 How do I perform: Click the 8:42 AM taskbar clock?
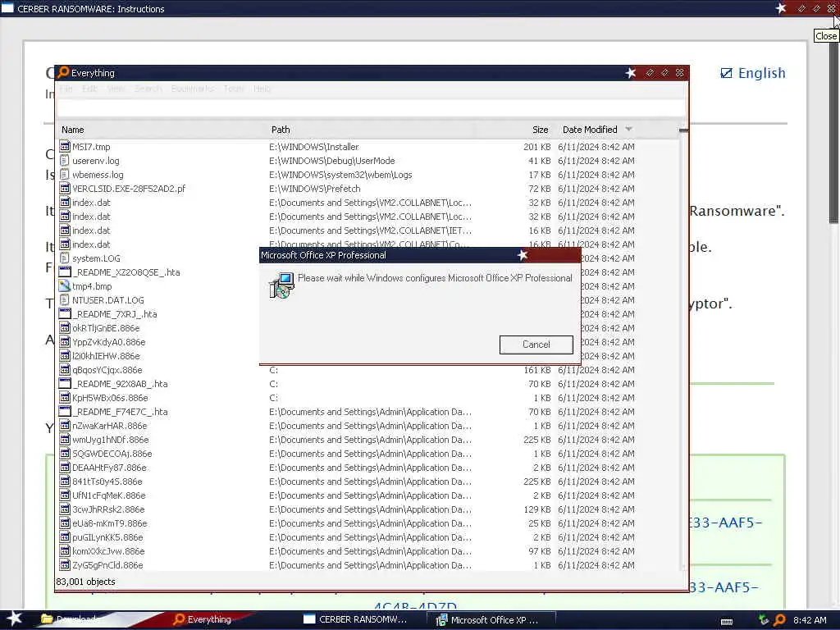tap(810, 620)
